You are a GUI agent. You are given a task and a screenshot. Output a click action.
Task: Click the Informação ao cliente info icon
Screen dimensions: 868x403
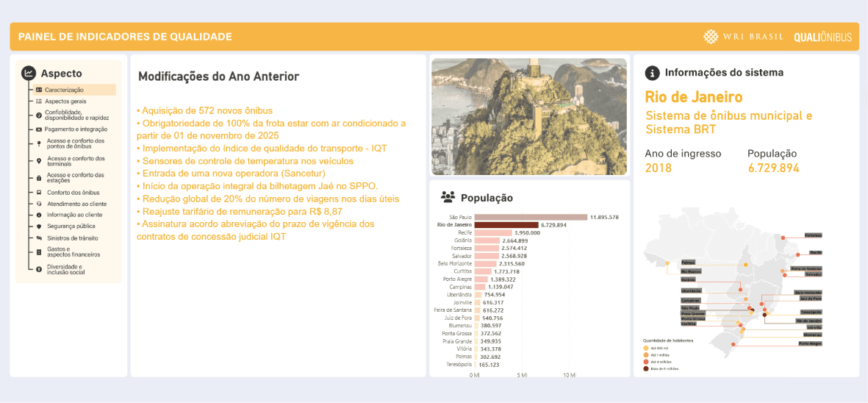(39, 215)
